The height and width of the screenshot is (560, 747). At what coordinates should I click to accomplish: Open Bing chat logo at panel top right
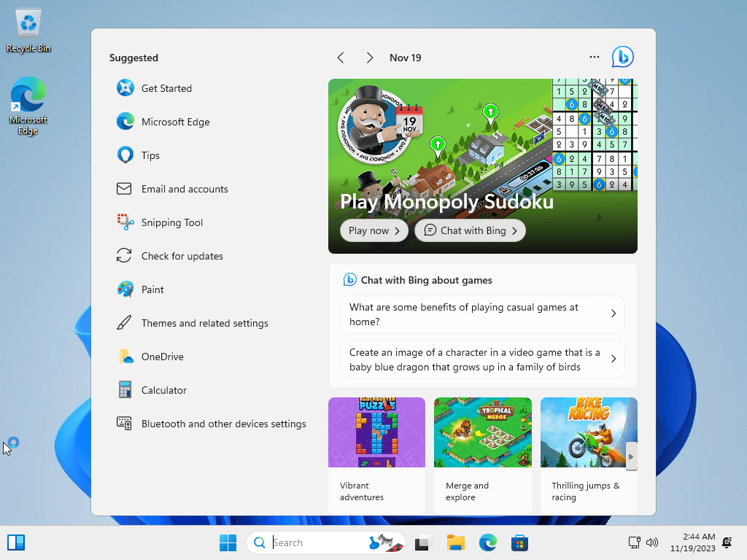click(x=623, y=57)
